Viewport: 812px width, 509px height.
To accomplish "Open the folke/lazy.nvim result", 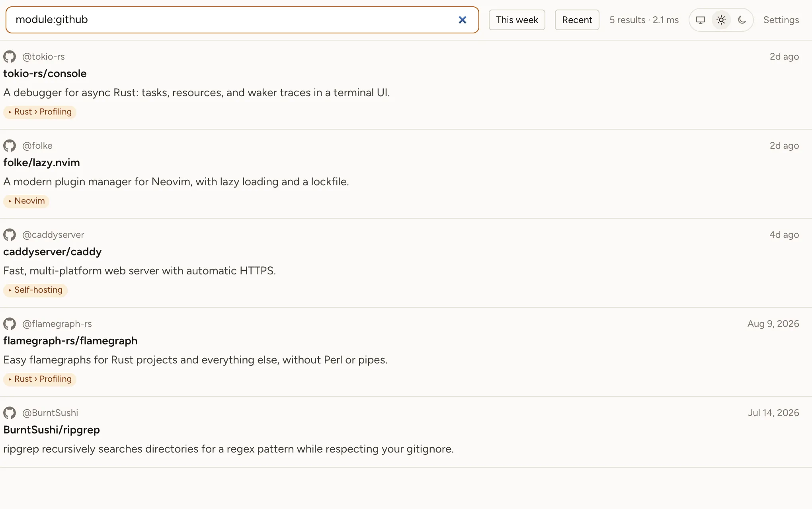I will (x=41, y=163).
